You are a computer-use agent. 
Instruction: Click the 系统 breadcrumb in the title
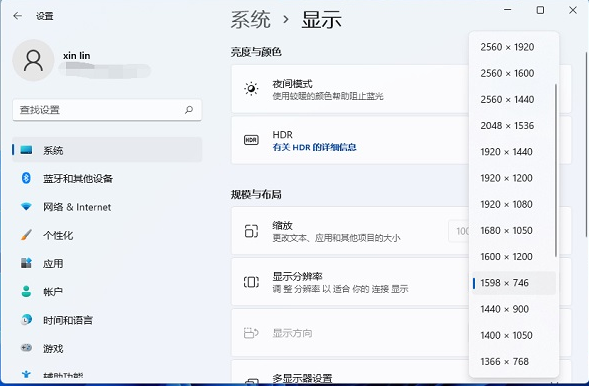[x=250, y=20]
